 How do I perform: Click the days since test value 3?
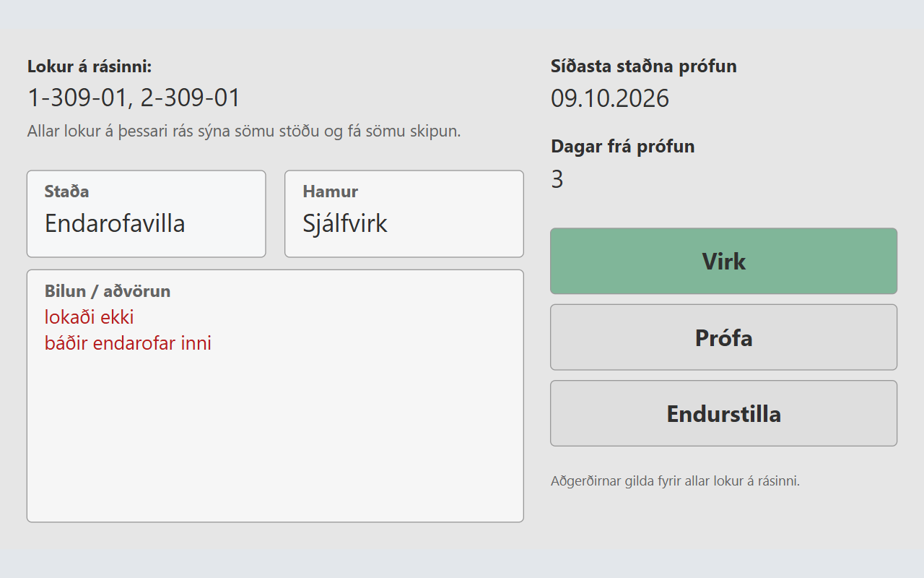(x=557, y=178)
